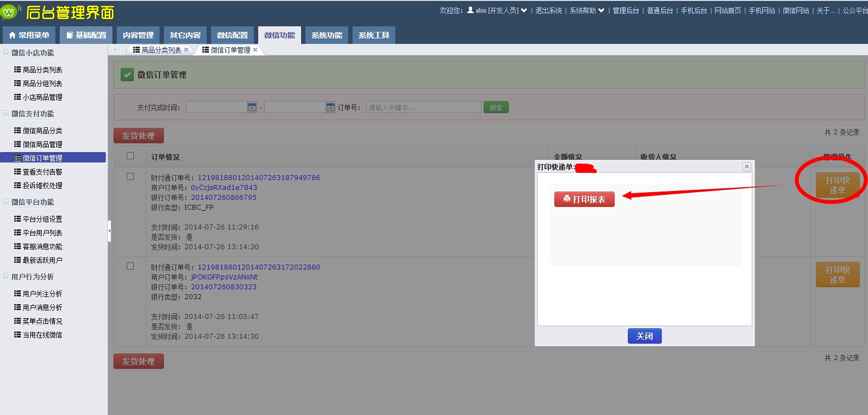
Task: Click the 订单号 keyword input field
Action: tap(423, 108)
